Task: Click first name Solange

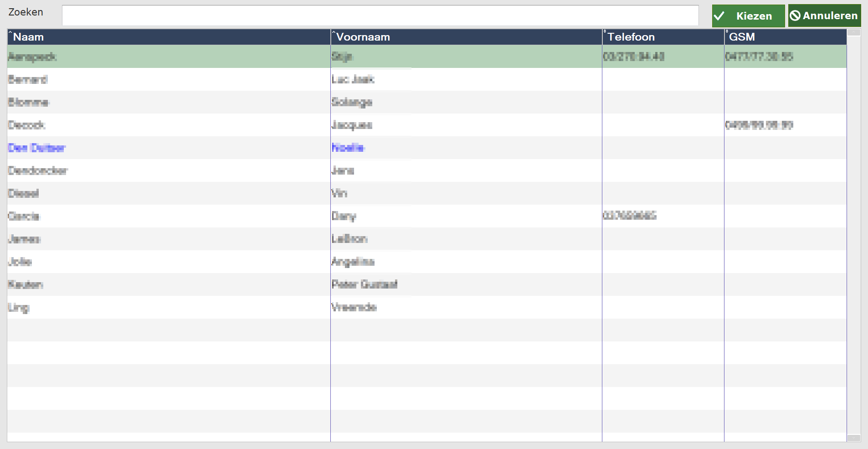Action: tap(352, 102)
